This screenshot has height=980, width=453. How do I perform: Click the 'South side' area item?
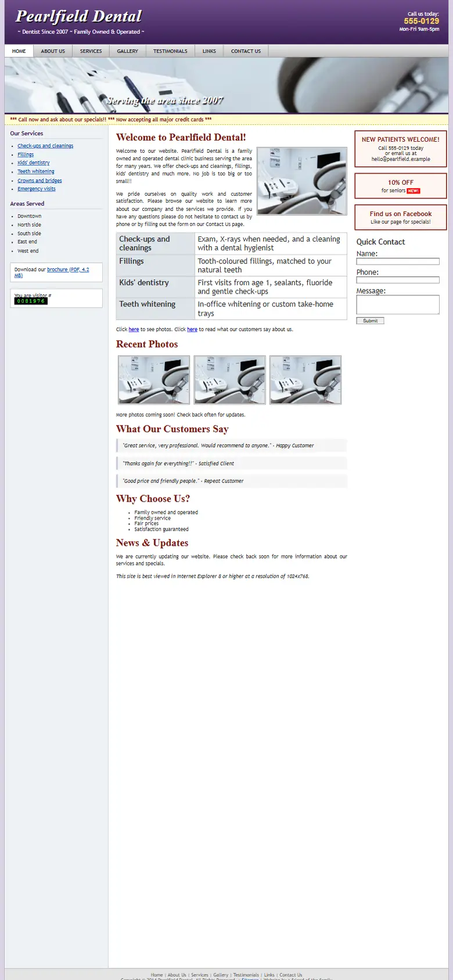pos(29,233)
